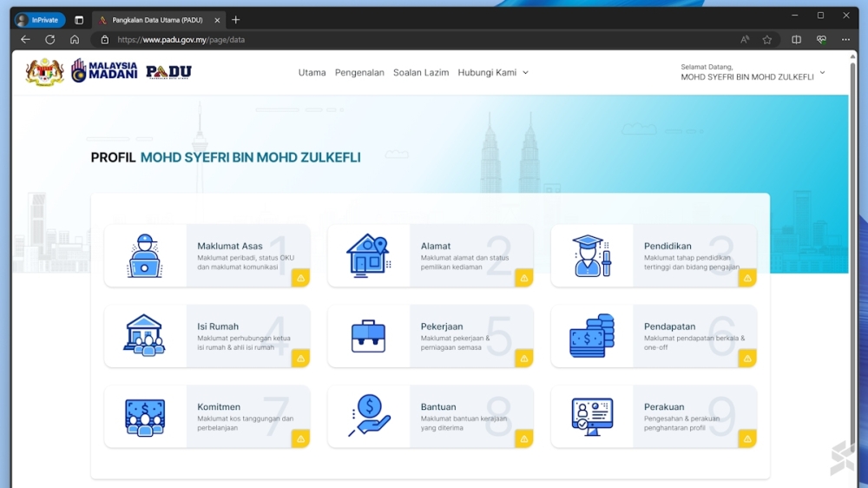
Task: Open the Soalan Lazim link
Action: pos(421,73)
